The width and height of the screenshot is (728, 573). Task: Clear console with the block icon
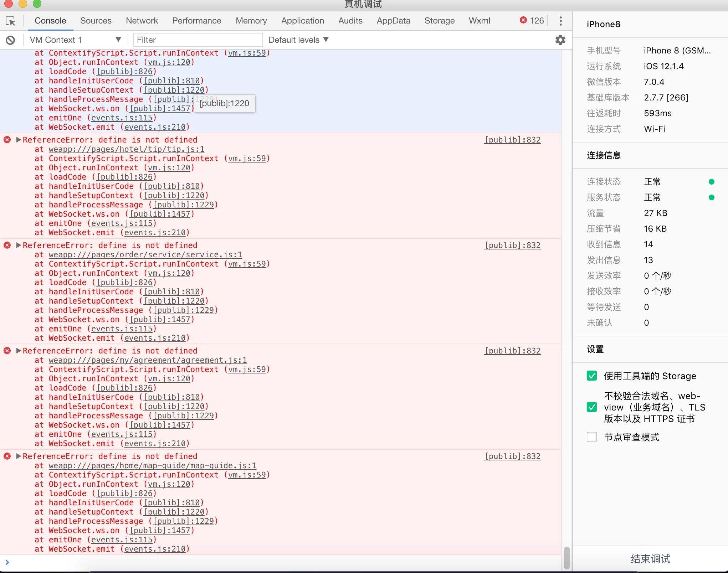click(10, 40)
